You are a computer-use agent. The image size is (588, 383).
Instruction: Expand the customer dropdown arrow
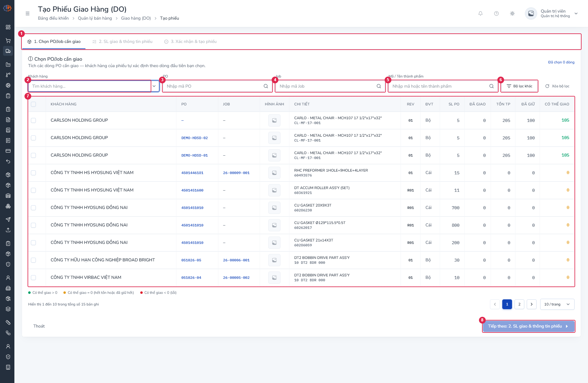coord(154,86)
